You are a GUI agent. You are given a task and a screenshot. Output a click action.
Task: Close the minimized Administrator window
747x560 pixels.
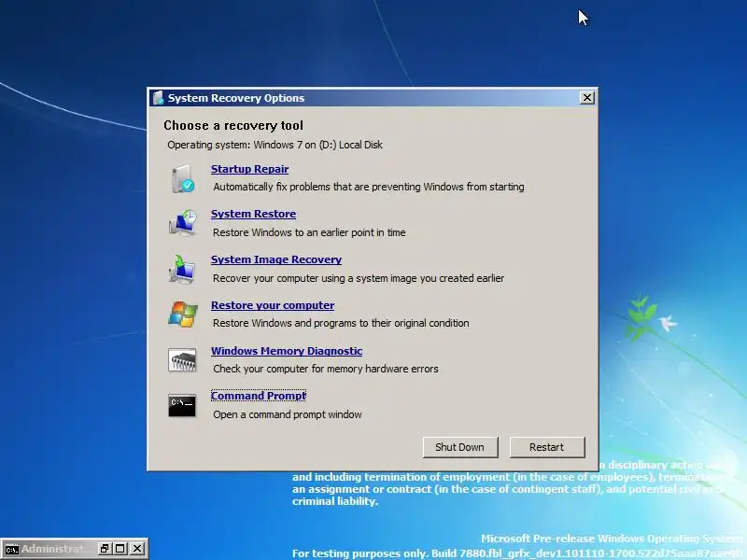tap(136, 549)
